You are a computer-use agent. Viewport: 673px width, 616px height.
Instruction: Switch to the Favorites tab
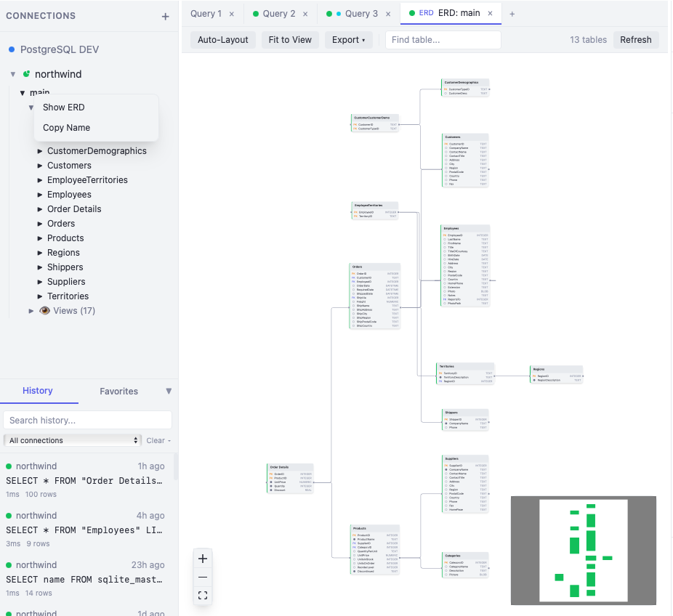[118, 391]
